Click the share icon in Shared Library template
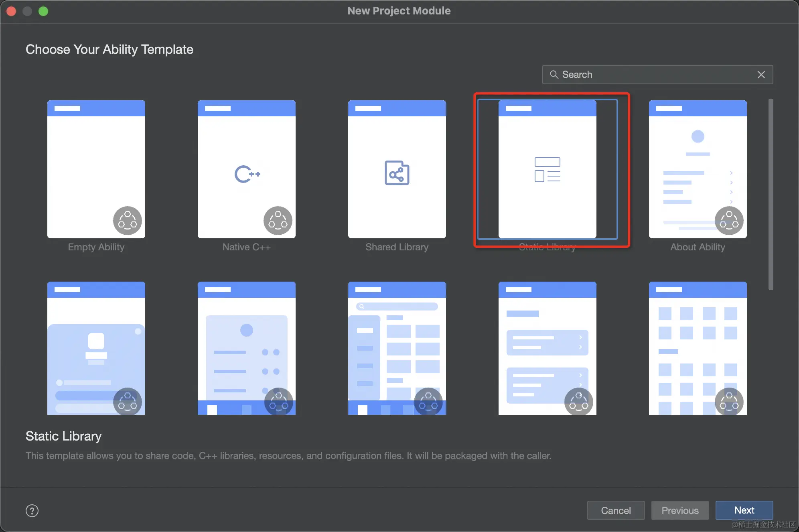 pyautogui.click(x=397, y=173)
